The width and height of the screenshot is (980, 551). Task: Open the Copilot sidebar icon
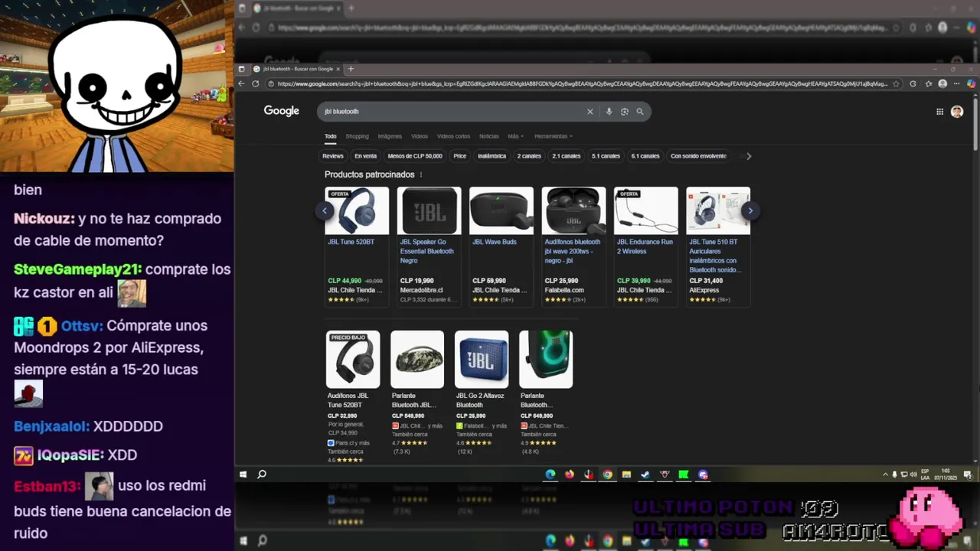(971, 83)
